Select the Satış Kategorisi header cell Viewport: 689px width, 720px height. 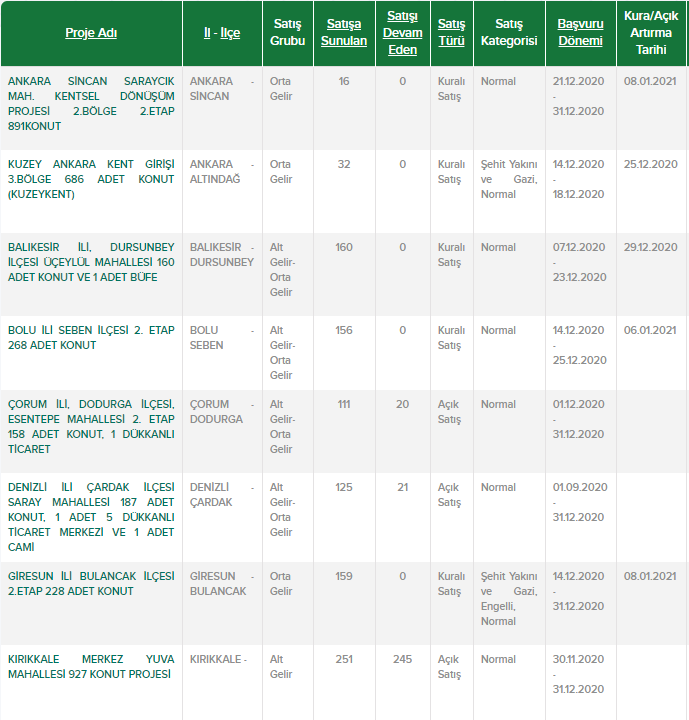509,33
